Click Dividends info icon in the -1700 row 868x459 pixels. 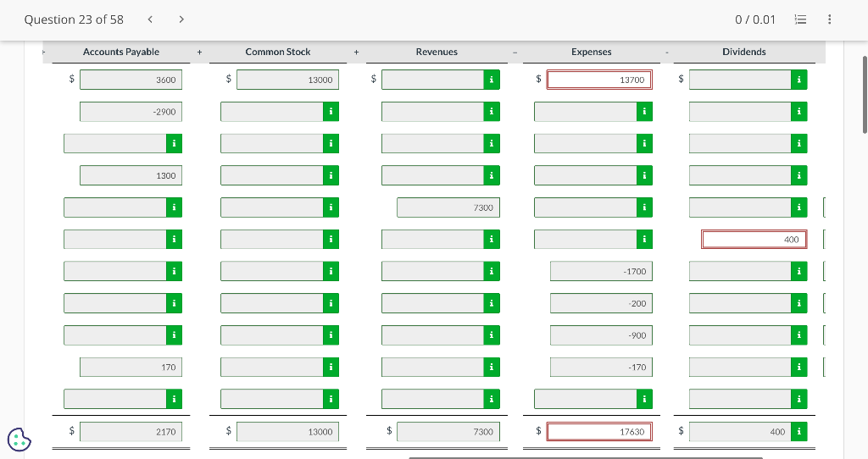(798, 272)
